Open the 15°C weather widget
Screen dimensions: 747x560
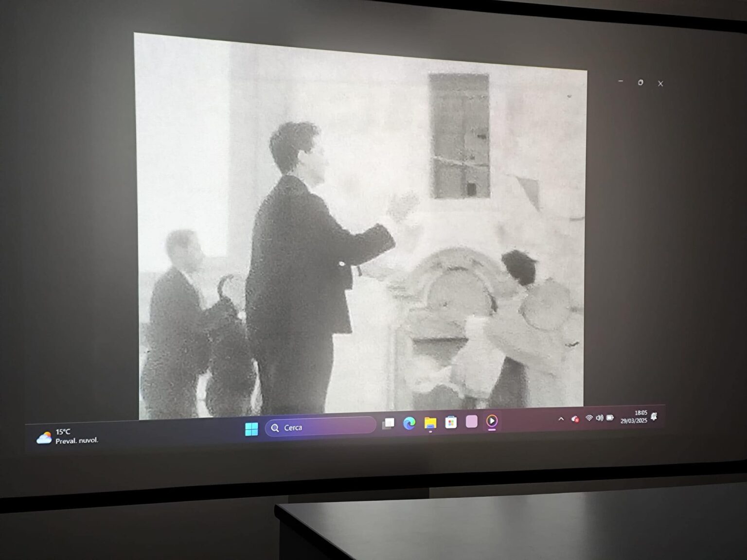point(68,436)
